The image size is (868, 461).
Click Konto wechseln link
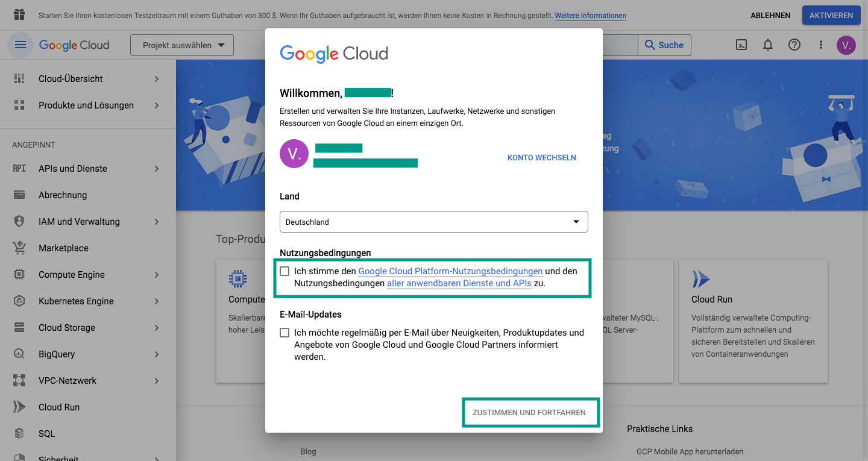[542, 158]
